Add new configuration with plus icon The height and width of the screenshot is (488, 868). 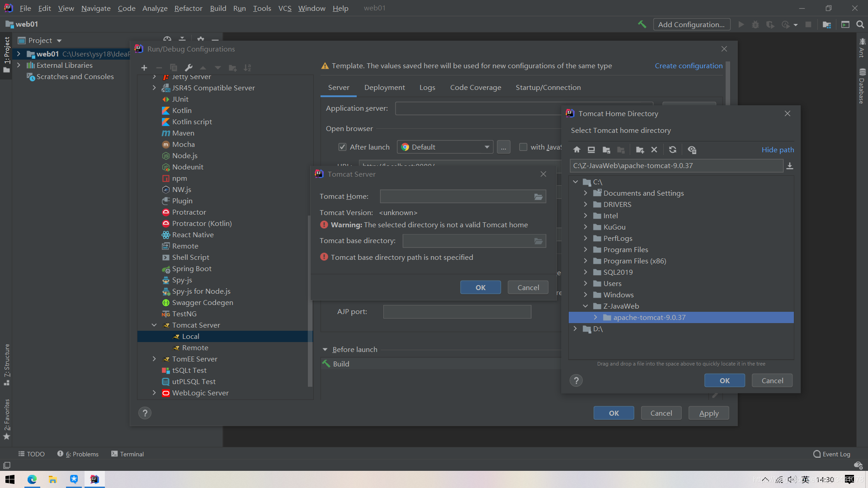[x=144, y=68]
